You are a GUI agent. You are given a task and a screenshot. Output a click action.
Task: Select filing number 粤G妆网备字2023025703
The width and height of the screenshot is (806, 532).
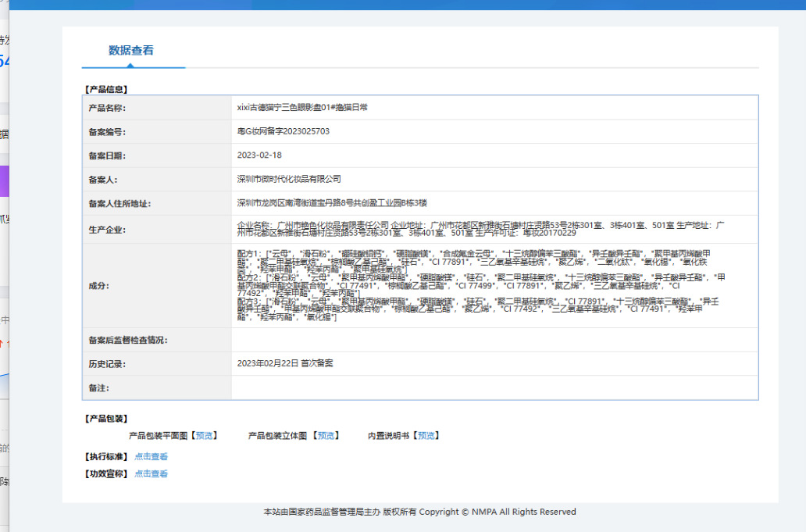[x=284, y=131]
